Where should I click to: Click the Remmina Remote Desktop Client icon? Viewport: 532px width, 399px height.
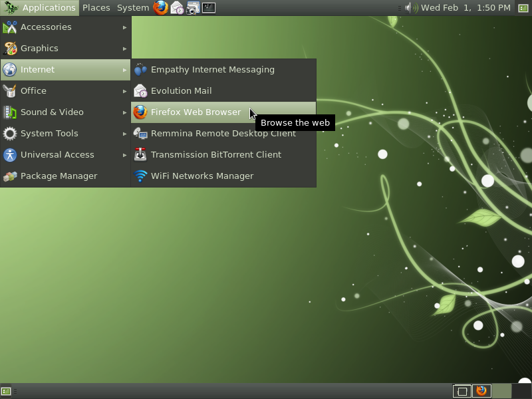pyautogui.click(x=142, y=133)
